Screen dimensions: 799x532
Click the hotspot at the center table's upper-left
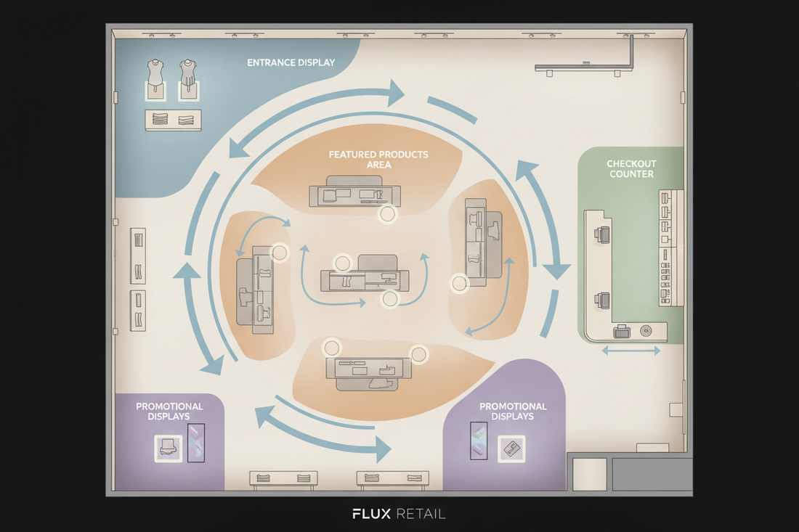pos(342,263)
